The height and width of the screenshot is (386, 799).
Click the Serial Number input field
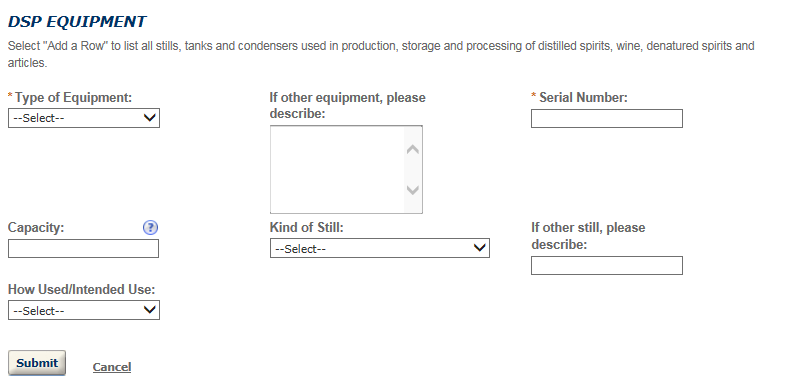606,118
